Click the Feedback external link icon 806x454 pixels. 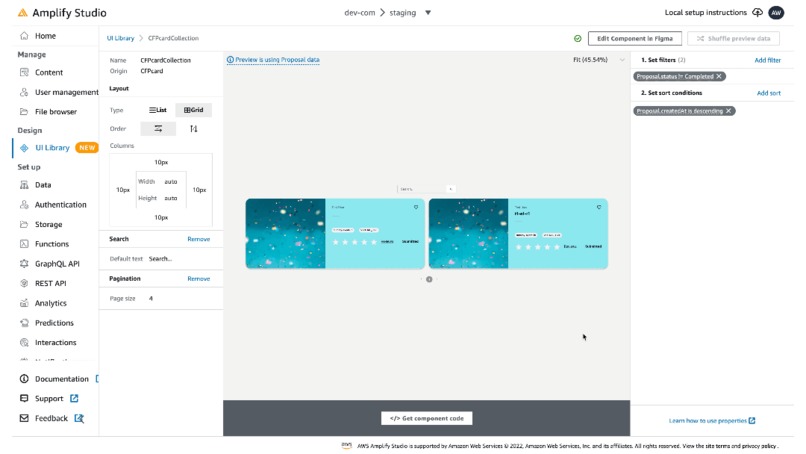tap(79, 418)
